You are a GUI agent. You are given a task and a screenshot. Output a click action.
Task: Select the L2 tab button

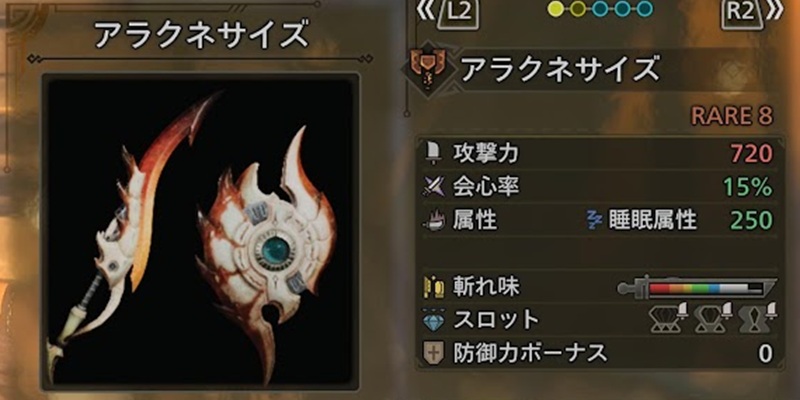click(x=458, y=13)
